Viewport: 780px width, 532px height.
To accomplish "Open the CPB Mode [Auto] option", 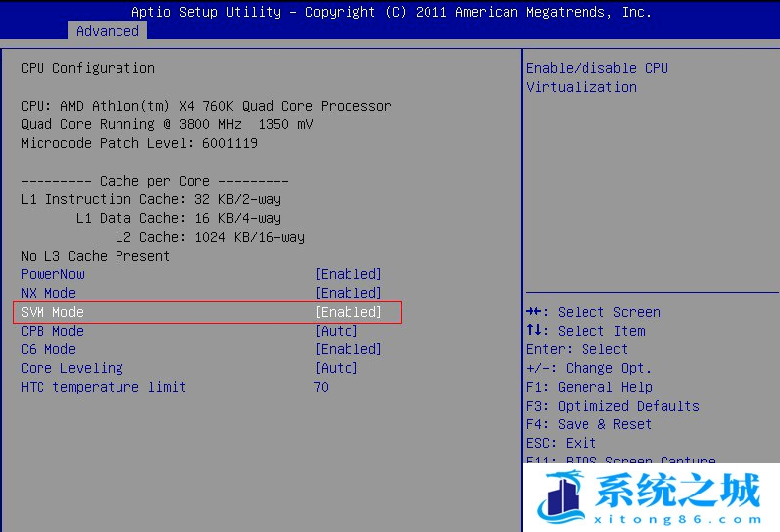I will (337, 331).
